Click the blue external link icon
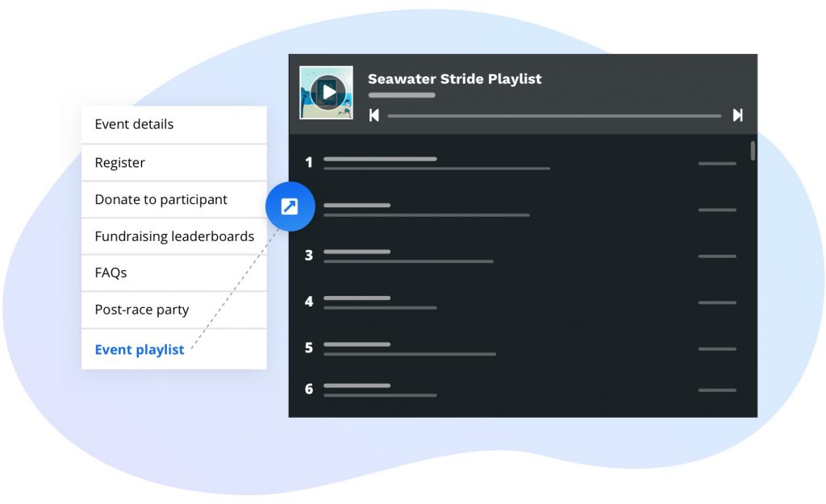826x504 pixels. pos(290,207)
